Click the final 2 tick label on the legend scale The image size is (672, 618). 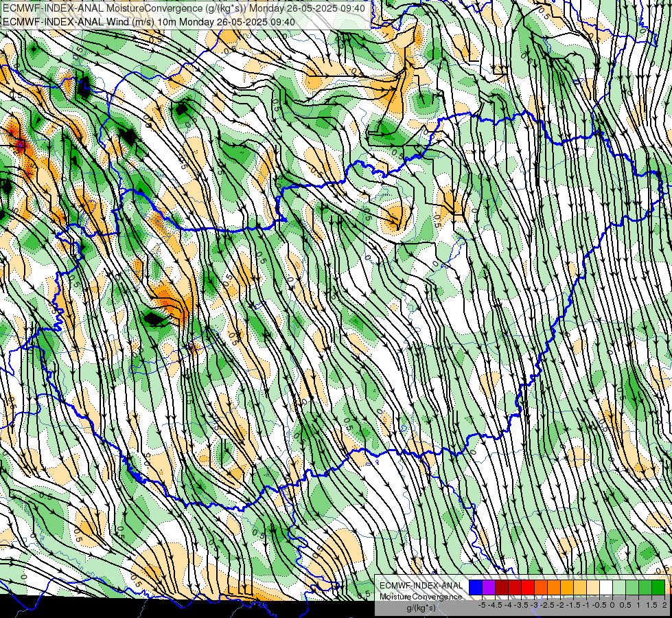click(x=664, y=605)
